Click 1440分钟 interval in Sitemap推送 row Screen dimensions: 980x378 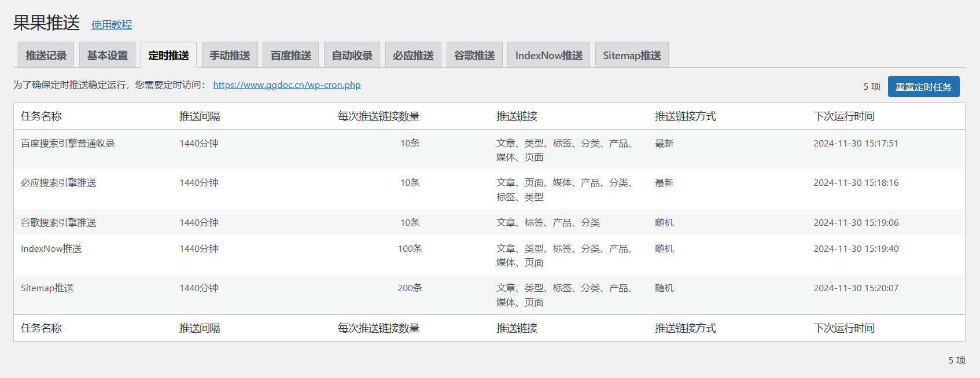pos(198,288)
